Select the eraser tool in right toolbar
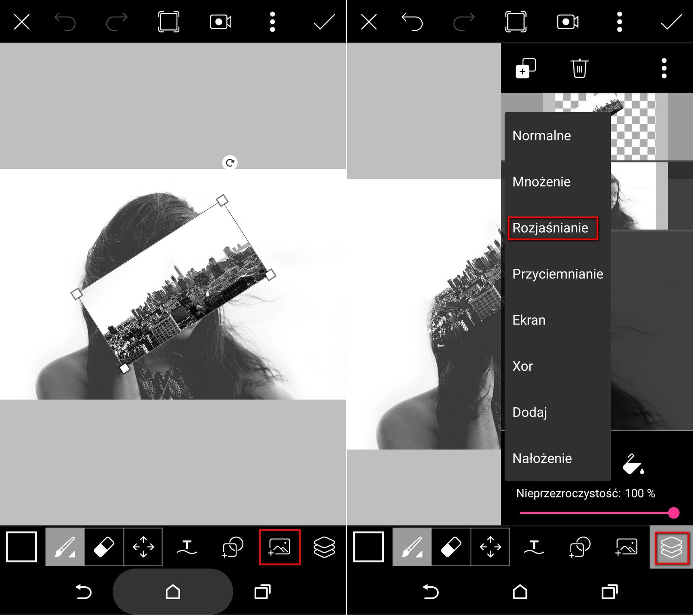The image size is (693, 616). [451, 547]
